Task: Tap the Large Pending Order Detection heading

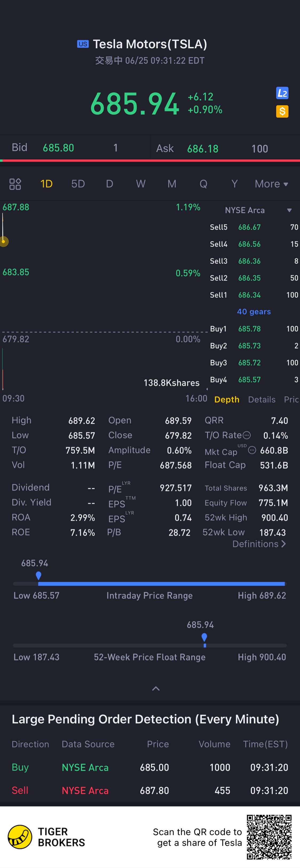Action: [x=145, y=719]
